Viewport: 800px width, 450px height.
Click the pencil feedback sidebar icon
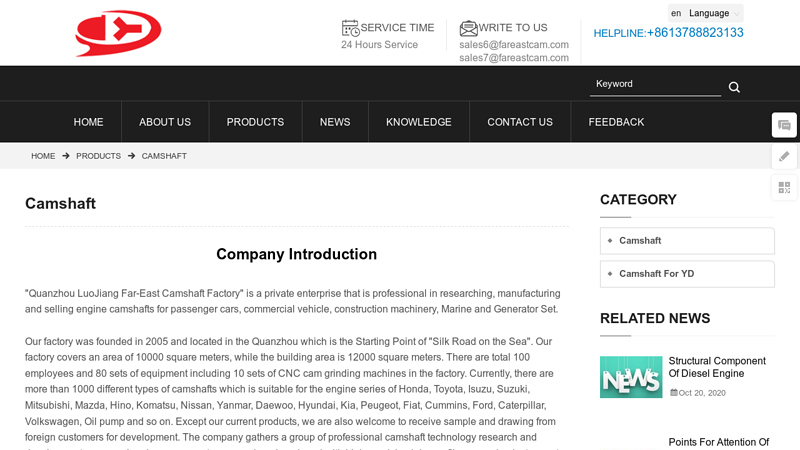coord(784,156)
